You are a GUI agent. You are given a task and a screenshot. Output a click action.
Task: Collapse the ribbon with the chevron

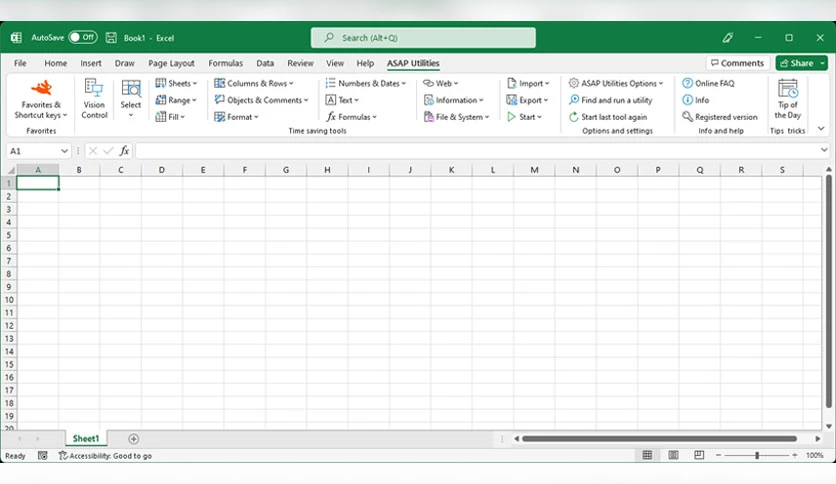pos(821,128)
